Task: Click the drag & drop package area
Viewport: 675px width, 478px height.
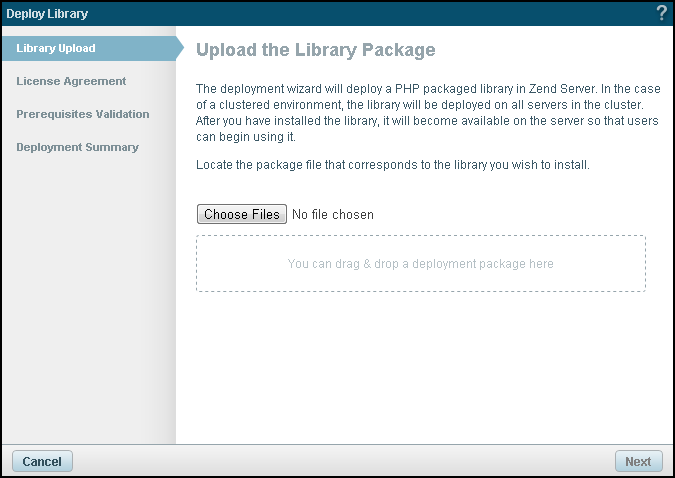Action: [x=420, y=264]
